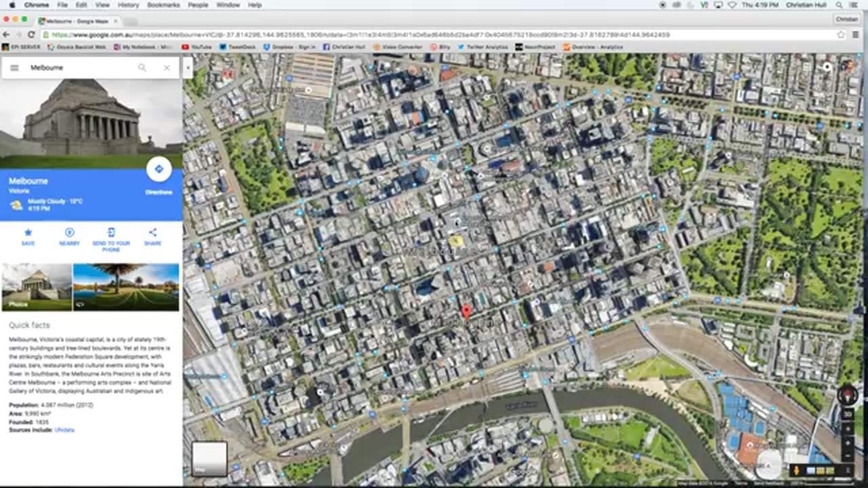This screenshot has height=488, width=868.
Task: Open the Bitly bookmark
Action: tap(440, 47)
